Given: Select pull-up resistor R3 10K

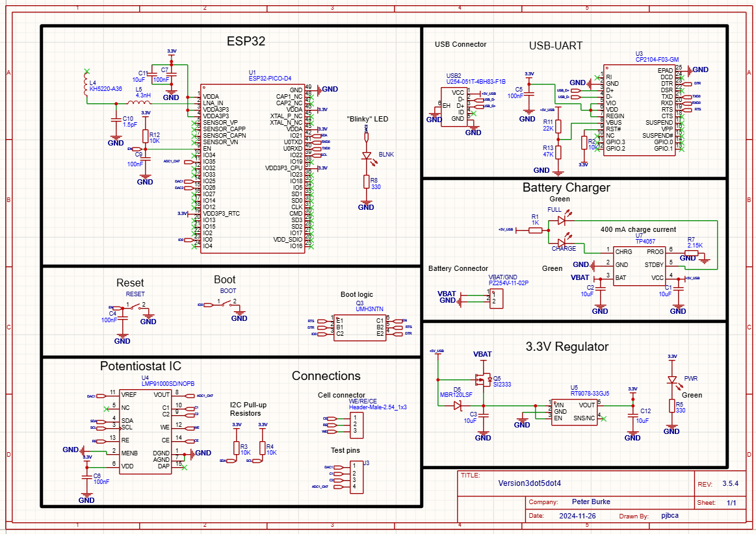Looking at the screenshot, I should coord(237,448).
